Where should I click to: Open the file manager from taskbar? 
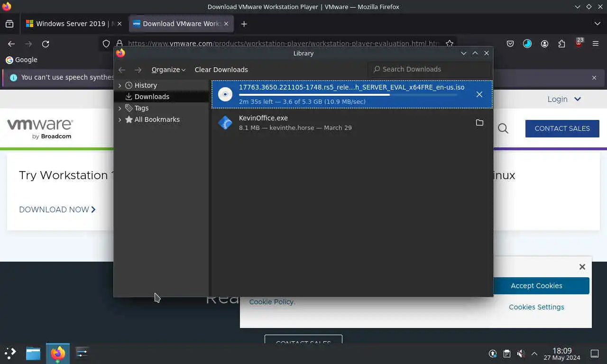[33, 353]
